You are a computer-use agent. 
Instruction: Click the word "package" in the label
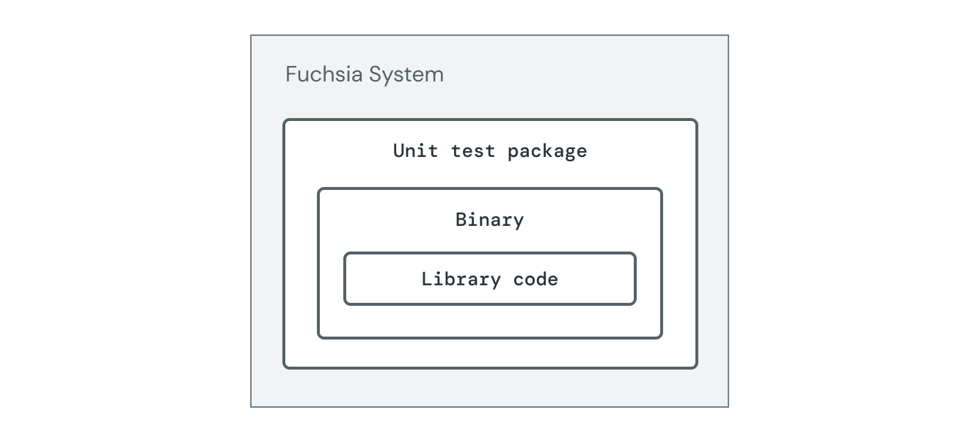click(547, 151)
